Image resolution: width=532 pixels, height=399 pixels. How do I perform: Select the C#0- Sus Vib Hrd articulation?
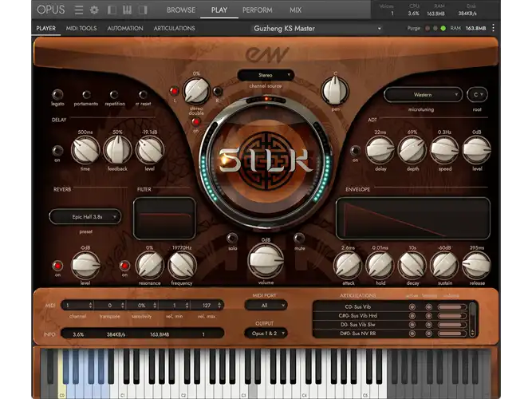358,315
